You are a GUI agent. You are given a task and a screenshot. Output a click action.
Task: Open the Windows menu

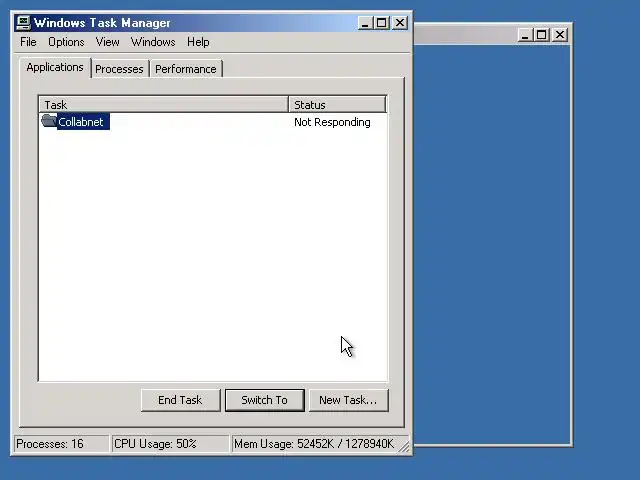click(x=153, y=42)
